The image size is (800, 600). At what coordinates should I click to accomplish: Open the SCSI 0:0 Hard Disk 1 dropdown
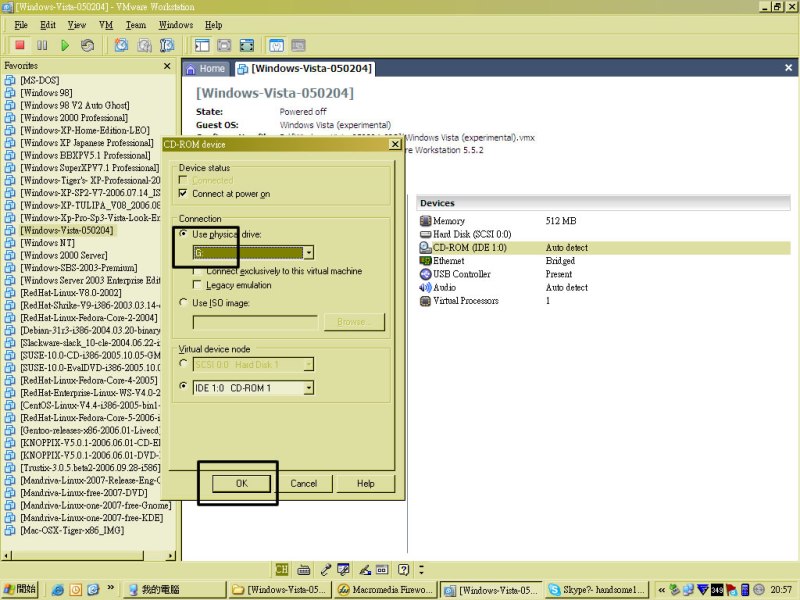pyautogui.click(x=308, y=364)
